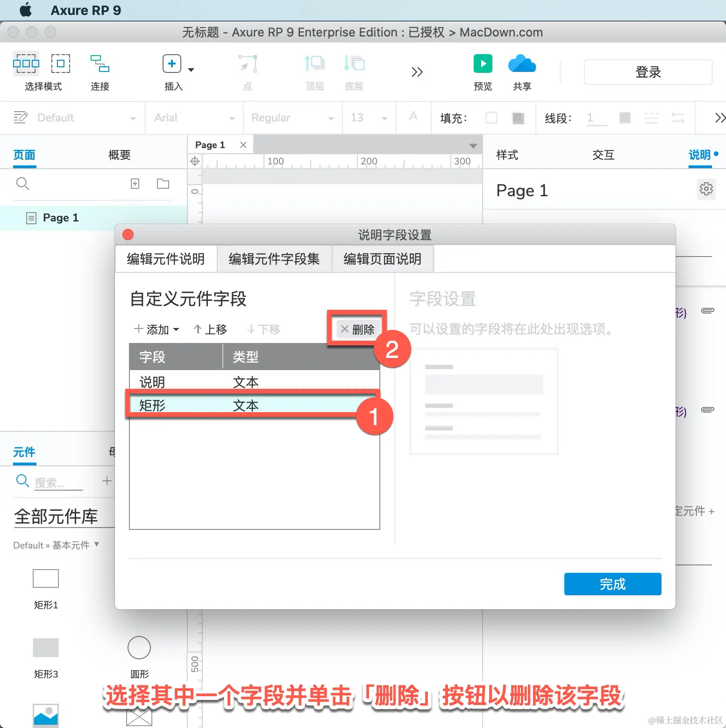Activate the Connect tool
This screenshot has height=728, width=726.
pos(100,64)
